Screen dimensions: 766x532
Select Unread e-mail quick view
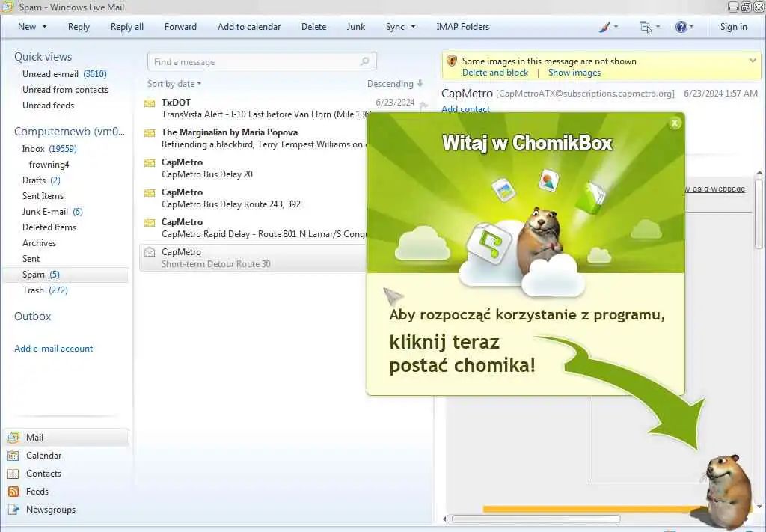64,74
